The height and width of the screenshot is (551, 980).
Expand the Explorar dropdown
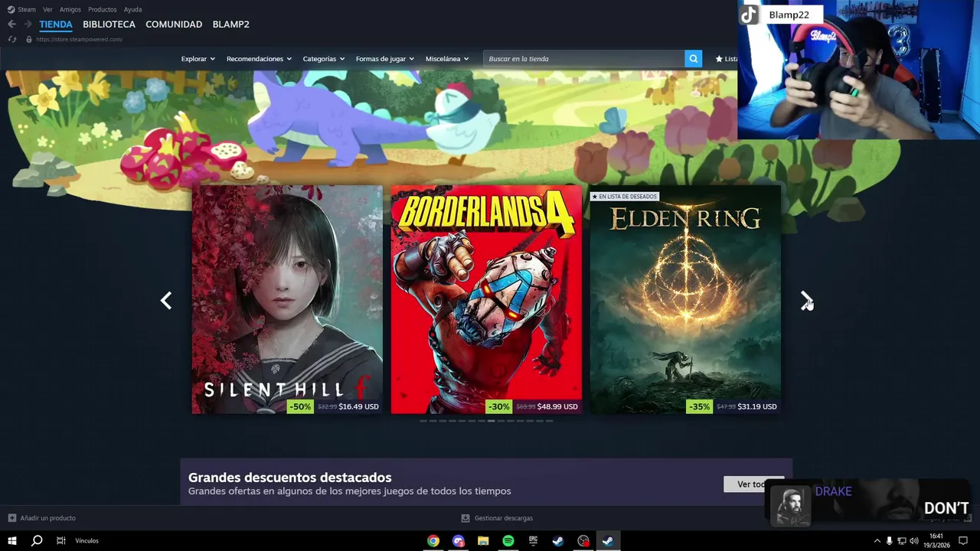[x=198, y=59]
